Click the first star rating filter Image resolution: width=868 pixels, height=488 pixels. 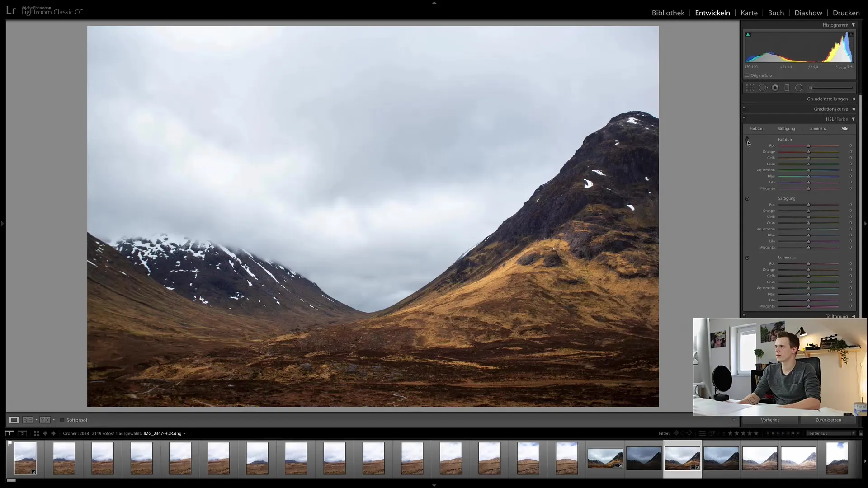tap(730, 433)
